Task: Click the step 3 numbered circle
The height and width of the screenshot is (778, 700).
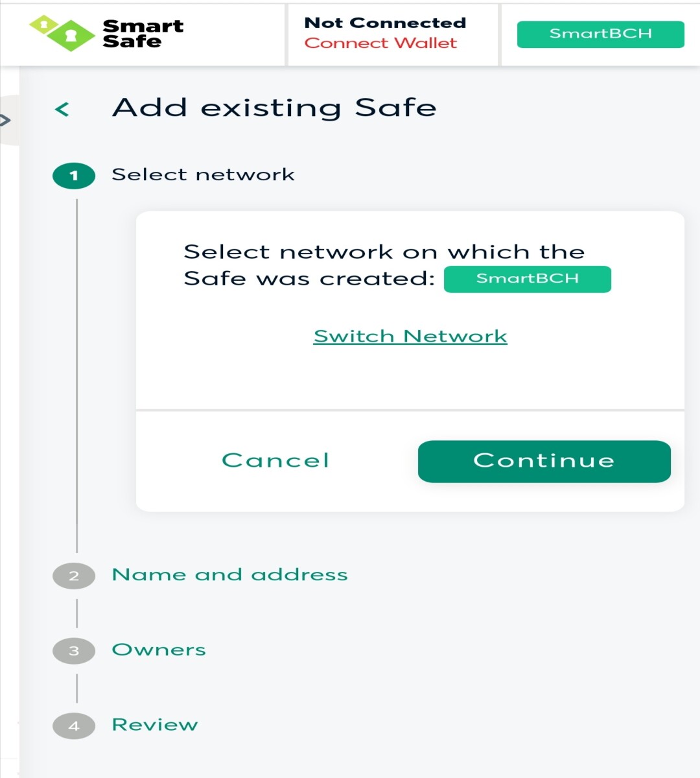Action: [74, 651]
